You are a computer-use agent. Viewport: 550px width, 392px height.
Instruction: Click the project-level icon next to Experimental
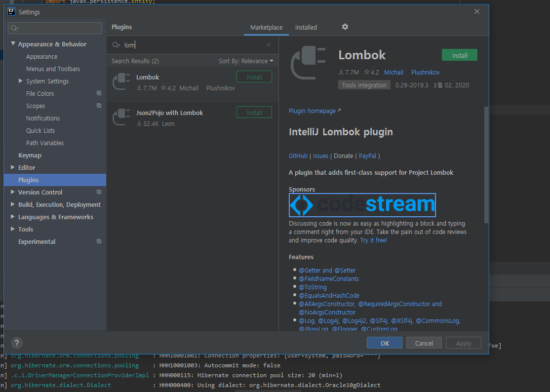[99, 241]
